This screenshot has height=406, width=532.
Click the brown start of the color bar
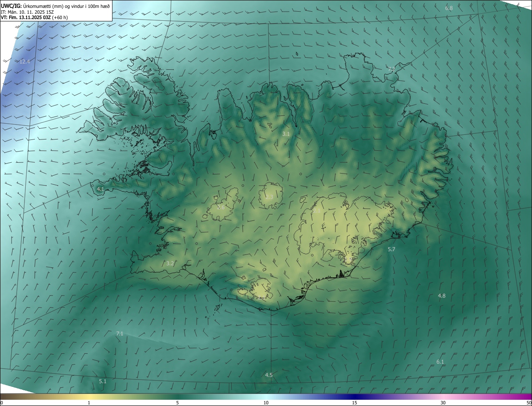coord(6,396)
